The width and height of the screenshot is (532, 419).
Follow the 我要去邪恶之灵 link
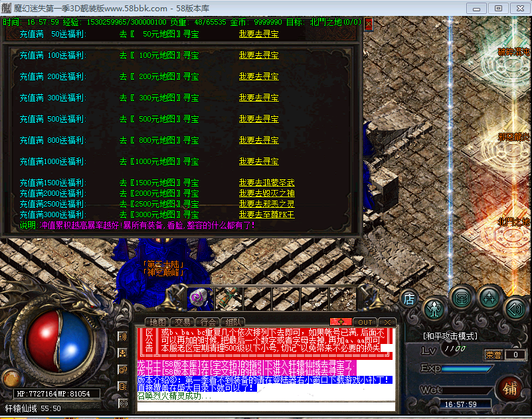point(267,204)
